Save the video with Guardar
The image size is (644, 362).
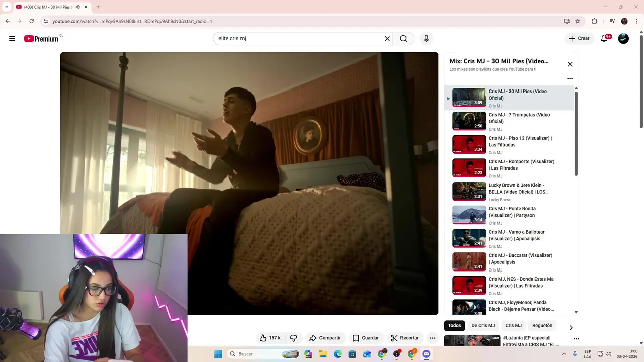pos(366,338)
